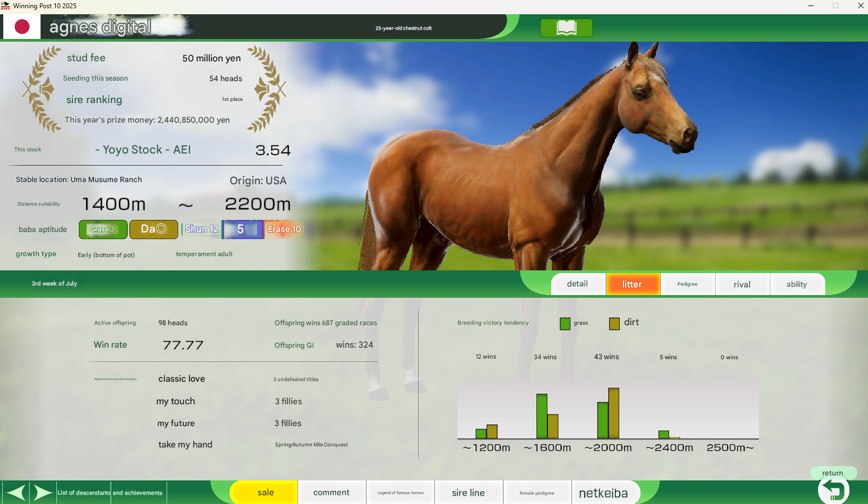
Task: Minimize the Winning Post window
Action: [810, 6]
